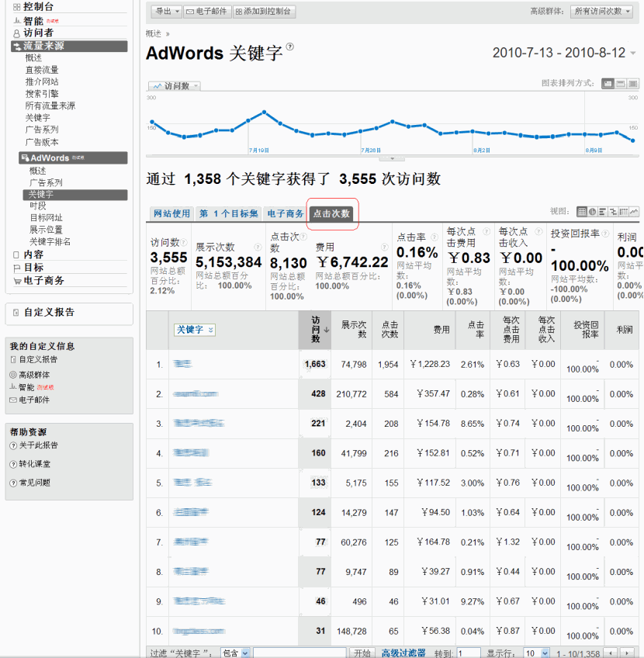The width and height of the screenshot is (644, 658).
Task: Select the table-only chart layout icon
Action: point(633,84)
